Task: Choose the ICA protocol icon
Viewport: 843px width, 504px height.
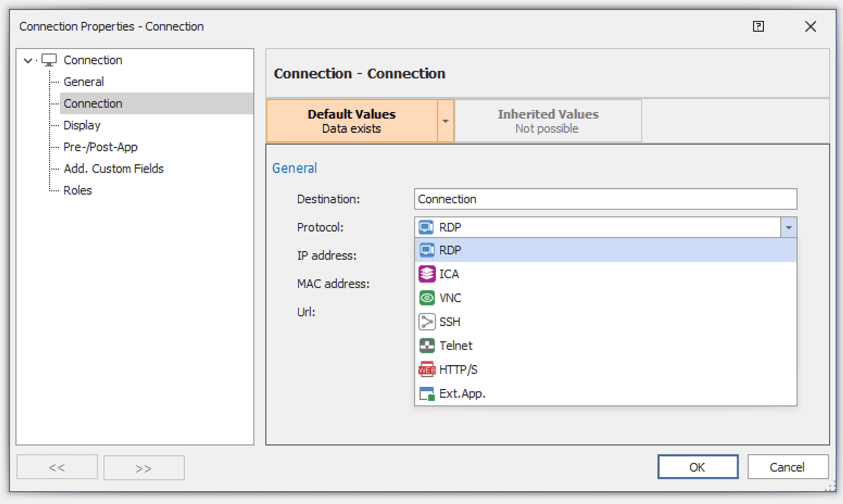Action: point(426,274)
